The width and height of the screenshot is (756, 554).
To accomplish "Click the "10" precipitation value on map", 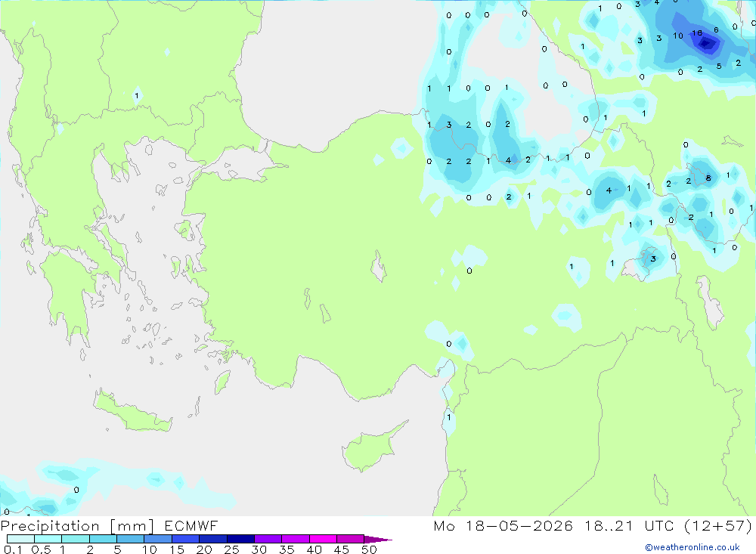I will (678, 36).
